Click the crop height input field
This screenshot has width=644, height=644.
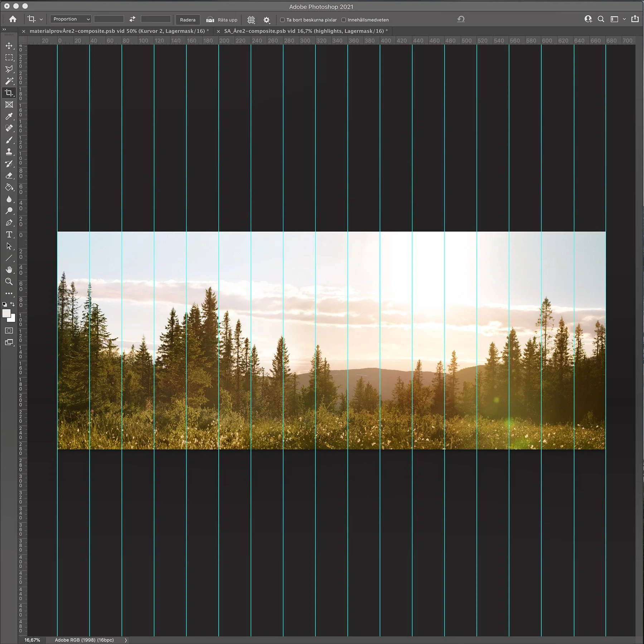[x=156, y=19]
